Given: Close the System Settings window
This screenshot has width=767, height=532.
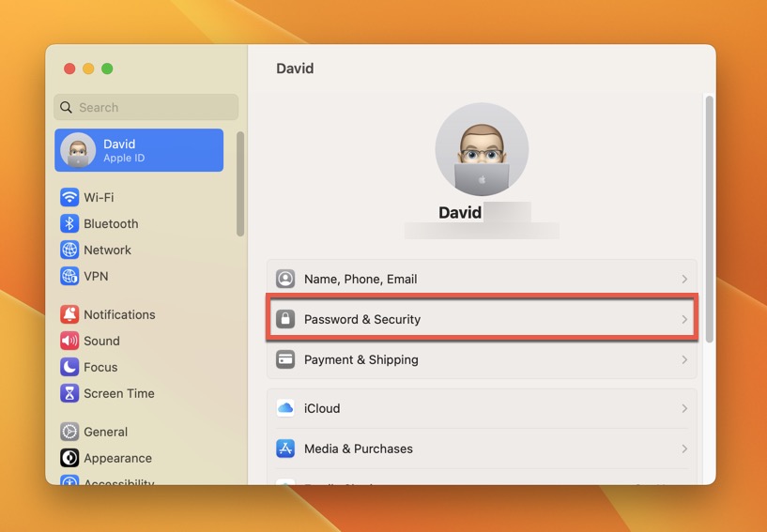Looking at the screenshot, I should pos(69,68).
